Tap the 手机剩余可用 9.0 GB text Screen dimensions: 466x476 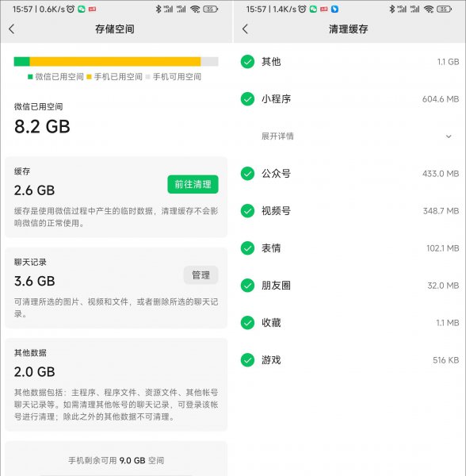pyautogui.click(x=116, y=460)
